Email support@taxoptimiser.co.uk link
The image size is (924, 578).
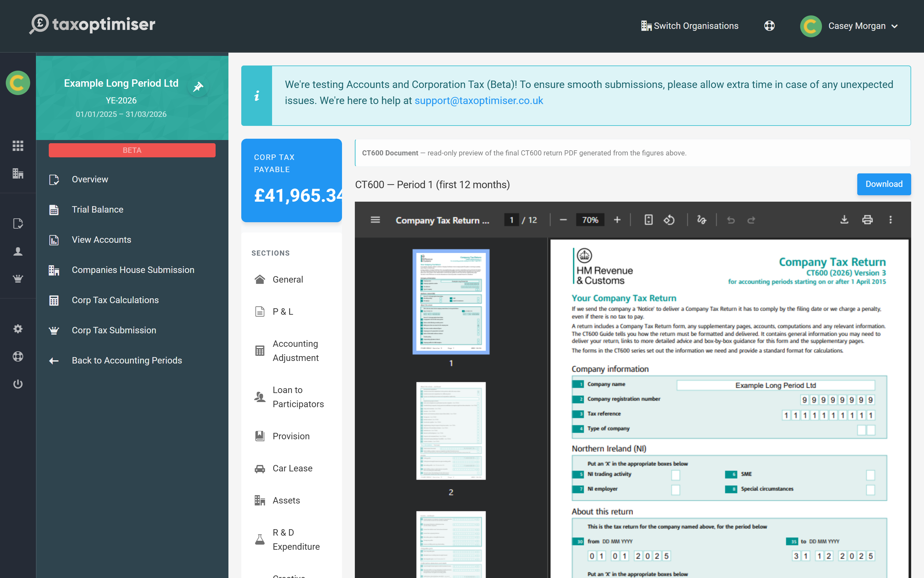[479, 101]
